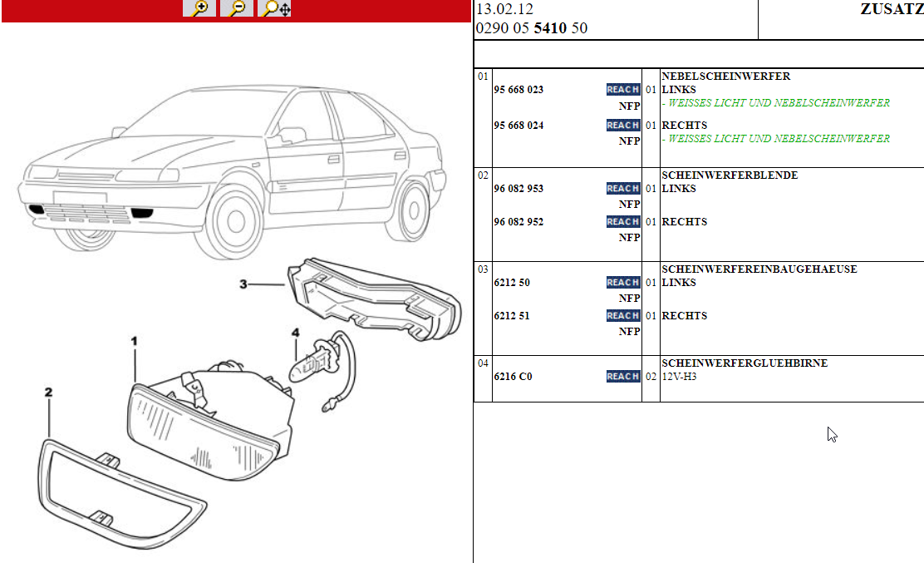924x563 pixels.
Task: Click REACH badge for part 96 082 952
Action: (x=623, y=222)
